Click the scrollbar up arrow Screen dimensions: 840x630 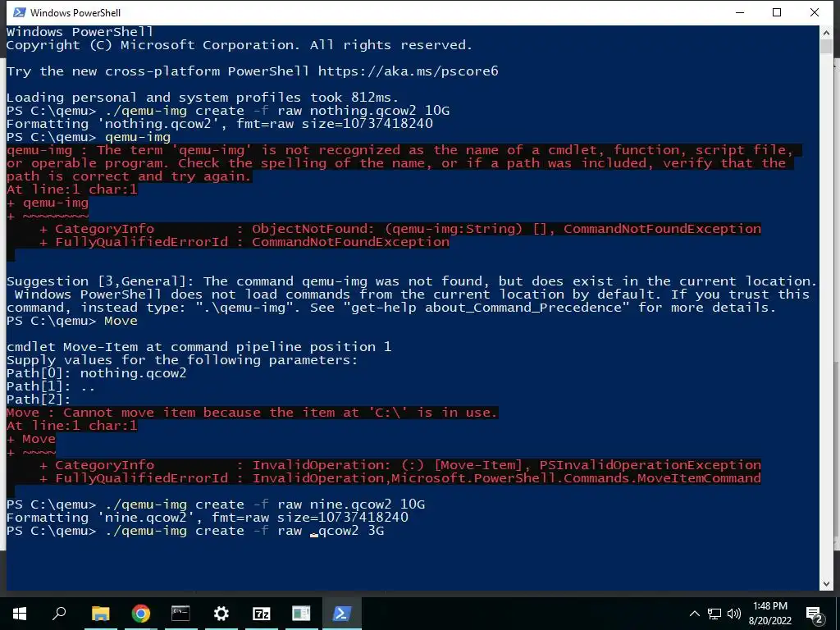(x=826, y=33)
